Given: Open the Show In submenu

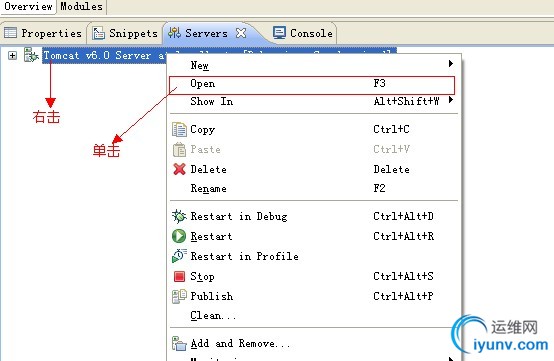Looking at the screenshot, I should (x=314, y=101).
